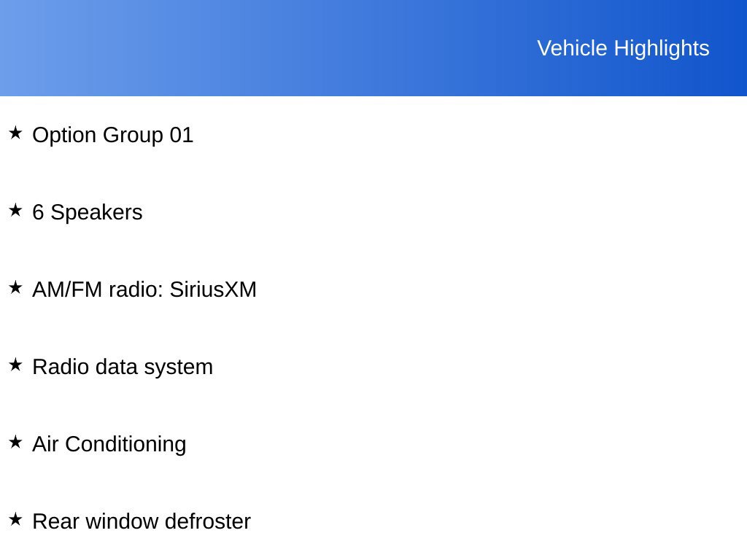Click the Rear window defroster entry text

(142, 521)
